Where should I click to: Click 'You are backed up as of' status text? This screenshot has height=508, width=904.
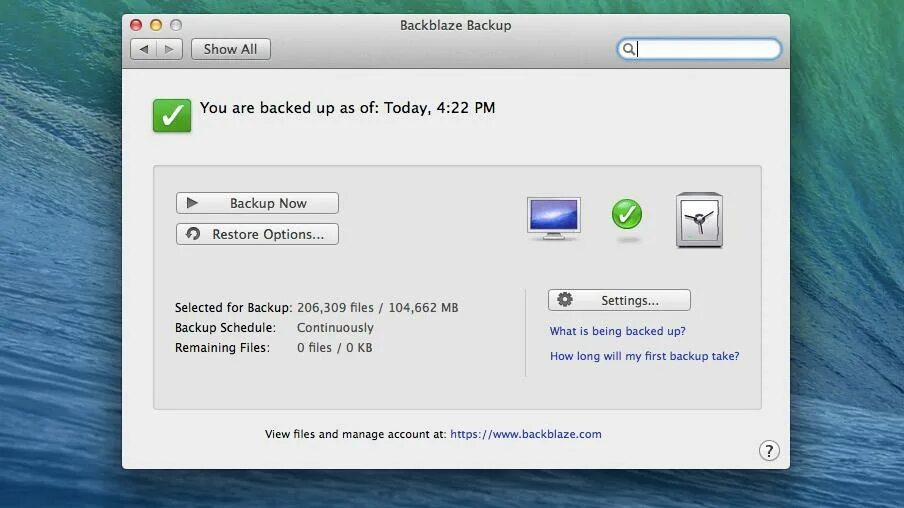[348, 108]
